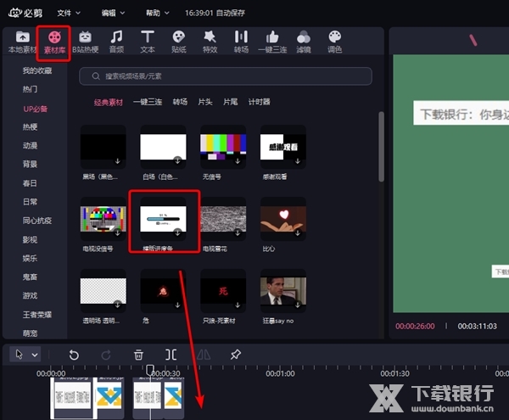Screen dimensions: 509x420
Task: Click the timeline playhead marker
Action: [149, 370]
